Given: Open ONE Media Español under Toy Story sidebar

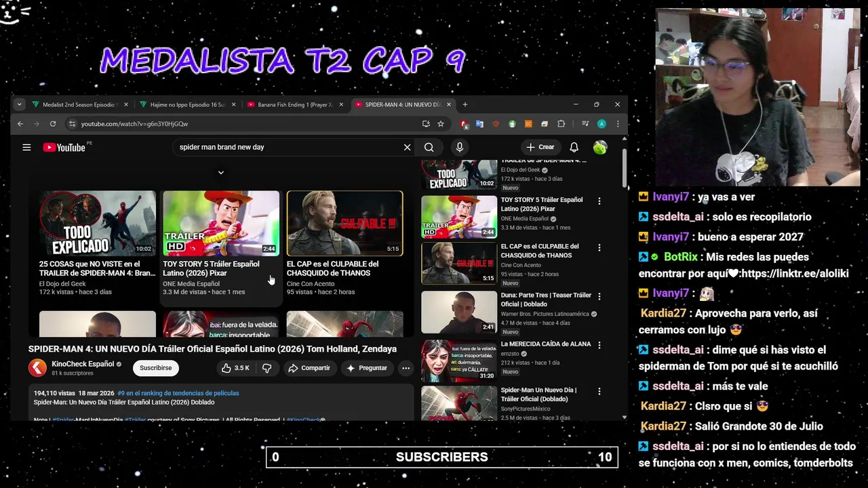Looking at the screenshot, I should coord(524,219).
